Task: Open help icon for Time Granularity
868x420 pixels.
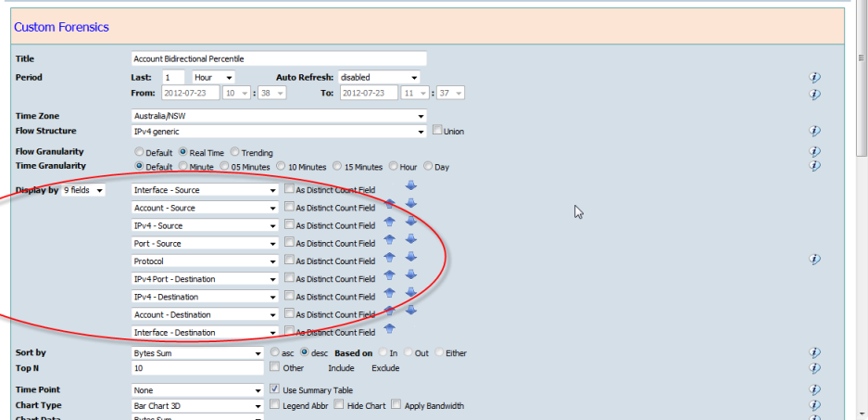Action: [x=814, y=165]
